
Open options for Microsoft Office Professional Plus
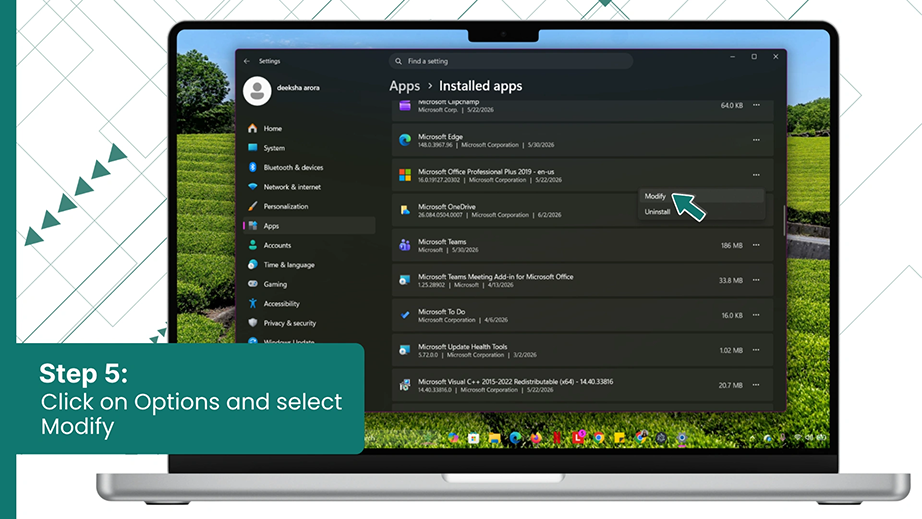(756, 175)
